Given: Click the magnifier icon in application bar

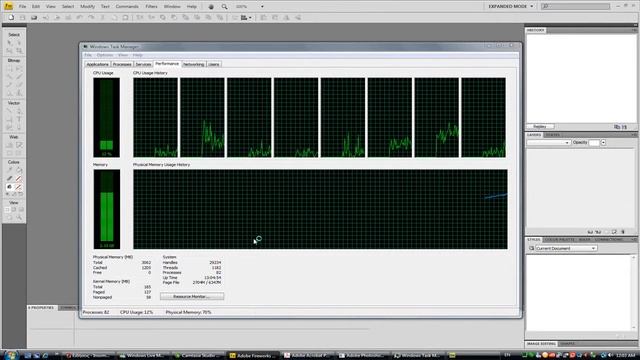Looking at the screenshot, I should [224, 7].
